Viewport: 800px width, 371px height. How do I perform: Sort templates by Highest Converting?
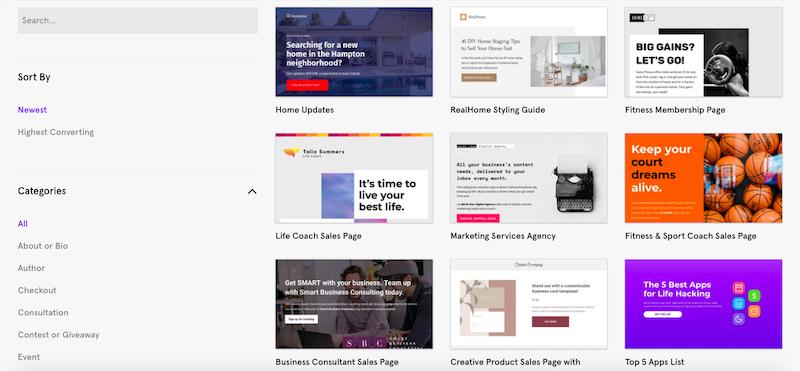click(x=56, y=132)
